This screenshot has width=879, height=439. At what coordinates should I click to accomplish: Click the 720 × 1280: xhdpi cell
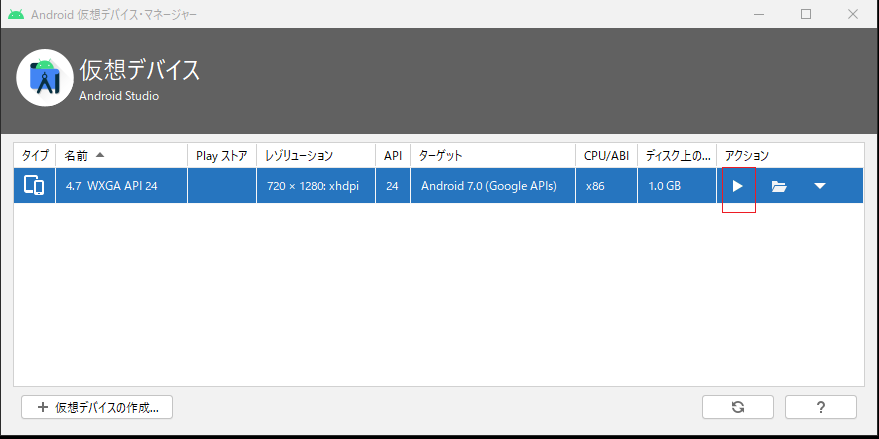(x=316, y=186)
